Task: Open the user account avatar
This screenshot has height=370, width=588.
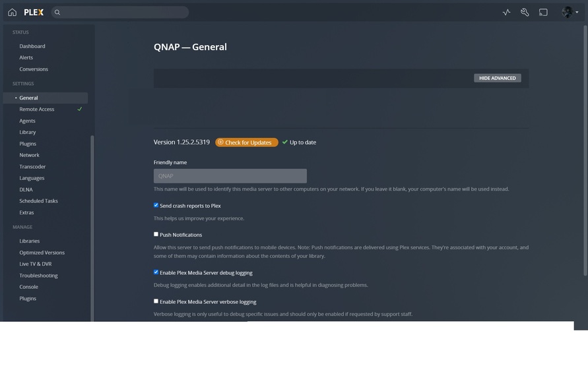Action: coord(567,13)
